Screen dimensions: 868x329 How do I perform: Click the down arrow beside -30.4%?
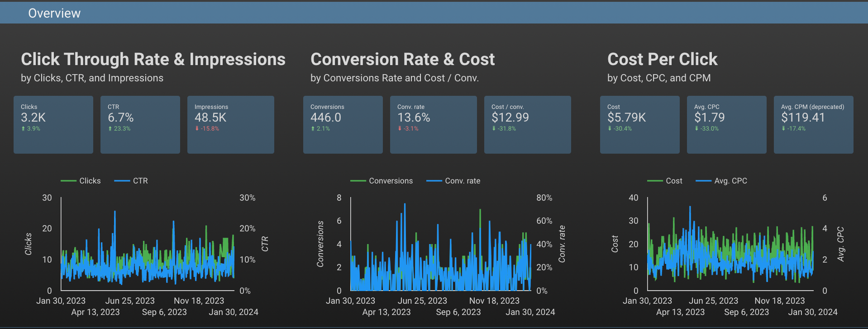(610, 129)
